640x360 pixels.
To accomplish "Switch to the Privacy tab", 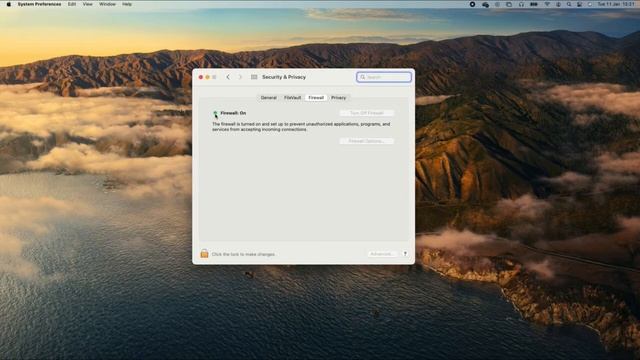I will click(x=338, y=98).
